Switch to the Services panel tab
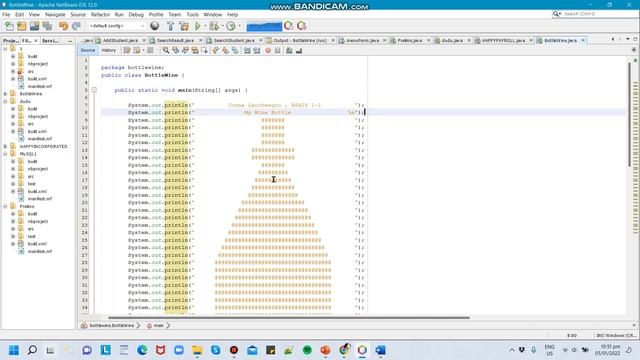640x360 pixels. [x=50, y=41]
